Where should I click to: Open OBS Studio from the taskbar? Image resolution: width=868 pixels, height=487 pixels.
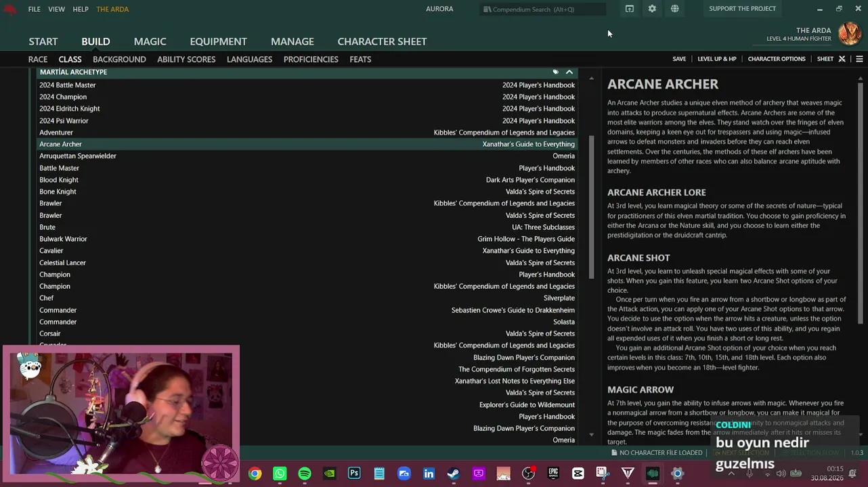click(528, 473)
